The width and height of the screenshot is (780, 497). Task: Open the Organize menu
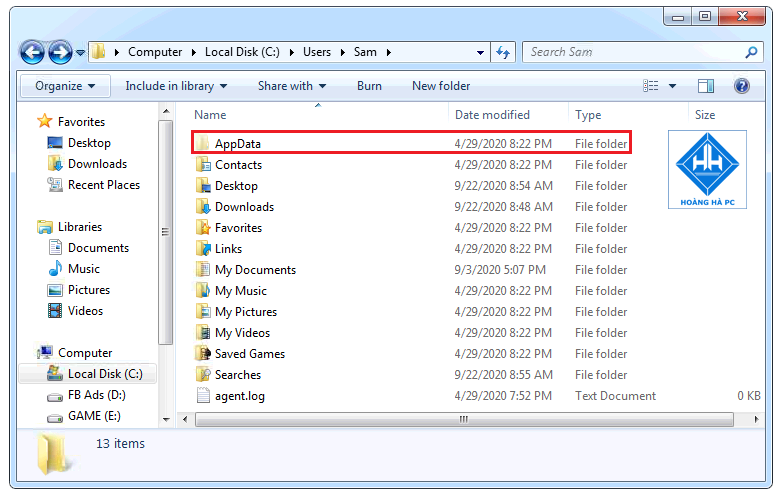(x=65, y=86)
